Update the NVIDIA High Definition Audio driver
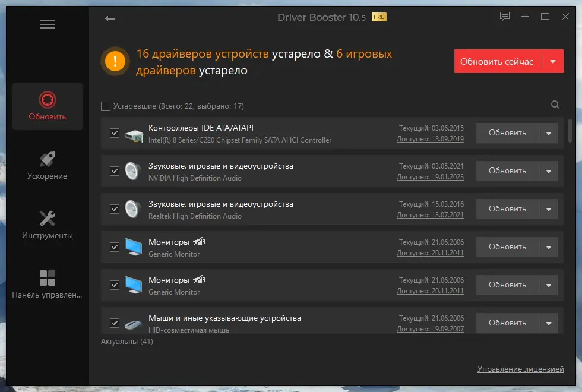582x392 pixels. [x=507, y=171]
